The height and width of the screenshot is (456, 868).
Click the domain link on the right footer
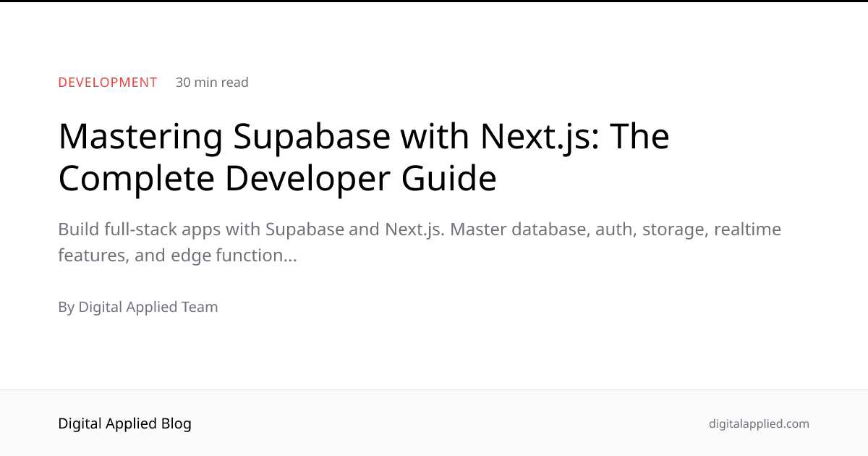pos(759,423)
